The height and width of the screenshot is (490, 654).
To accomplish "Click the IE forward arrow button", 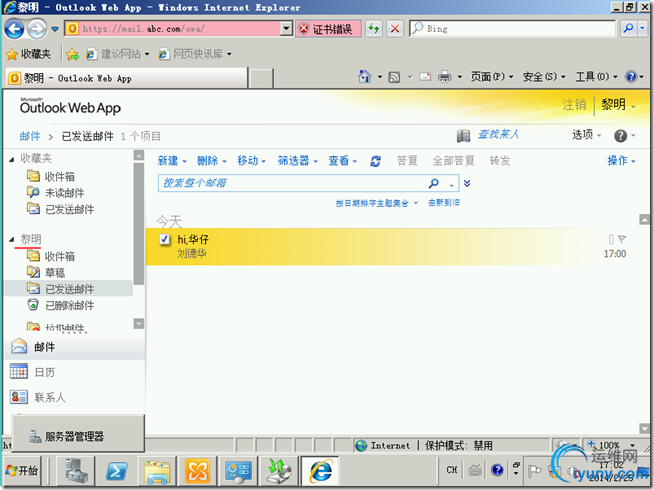I will (x=37, y=29).
